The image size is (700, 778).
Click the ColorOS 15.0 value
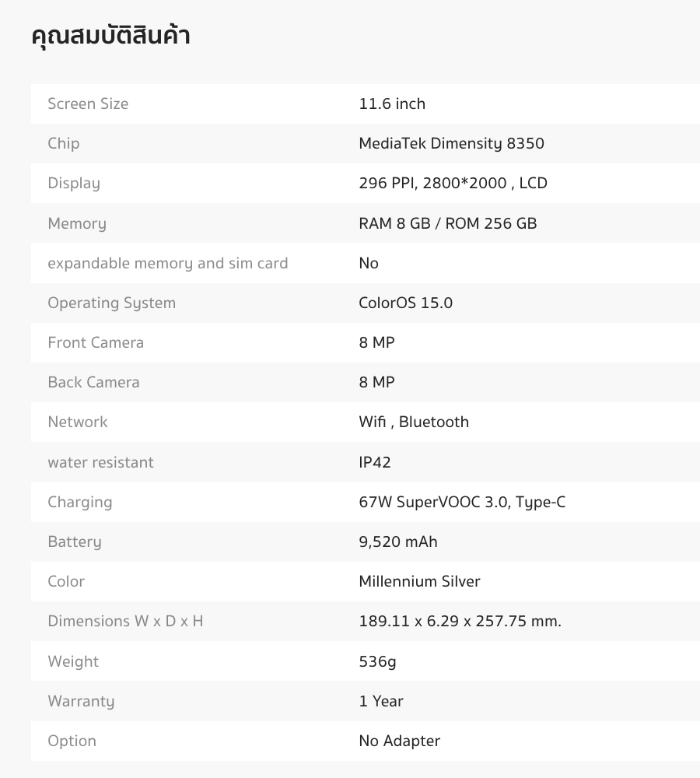pos(405,303)
